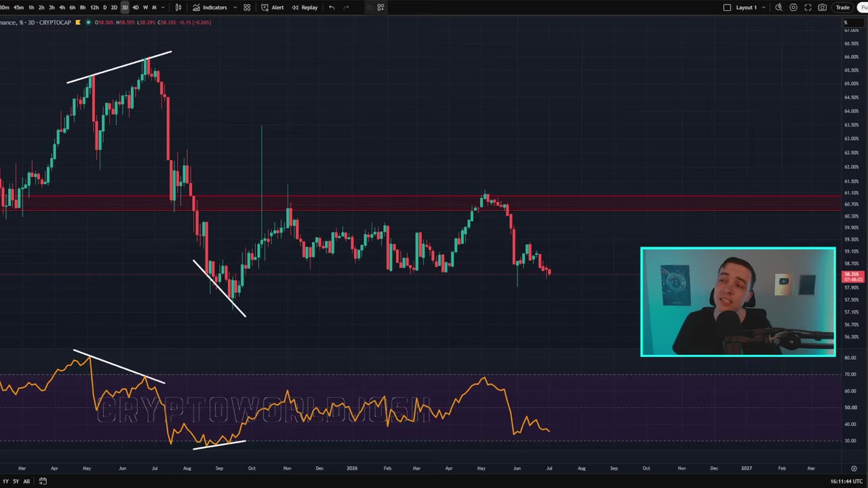Open the candlestick chart type selector
Screen dimensions: 868x488
(178, 7)
